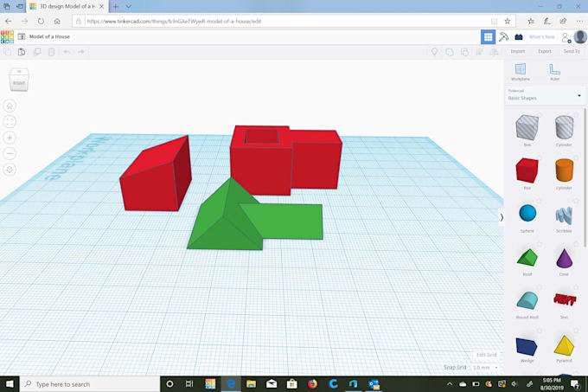
Task: Click the Copy icon in the toolbar
Action: (7, 52)
